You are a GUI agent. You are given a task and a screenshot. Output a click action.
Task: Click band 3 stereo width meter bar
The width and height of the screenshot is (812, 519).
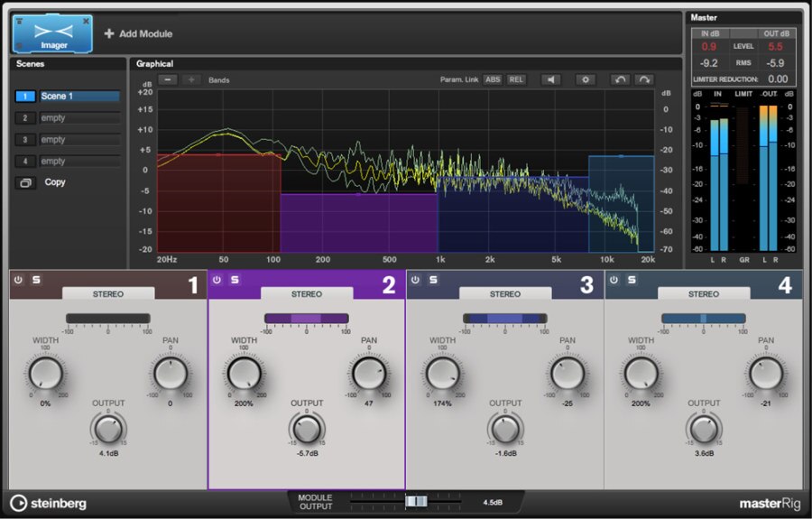click(x=505, y=319)
